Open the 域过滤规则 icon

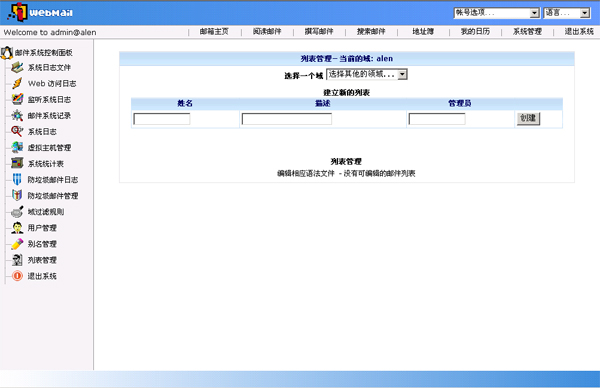[x=17, y=212]
